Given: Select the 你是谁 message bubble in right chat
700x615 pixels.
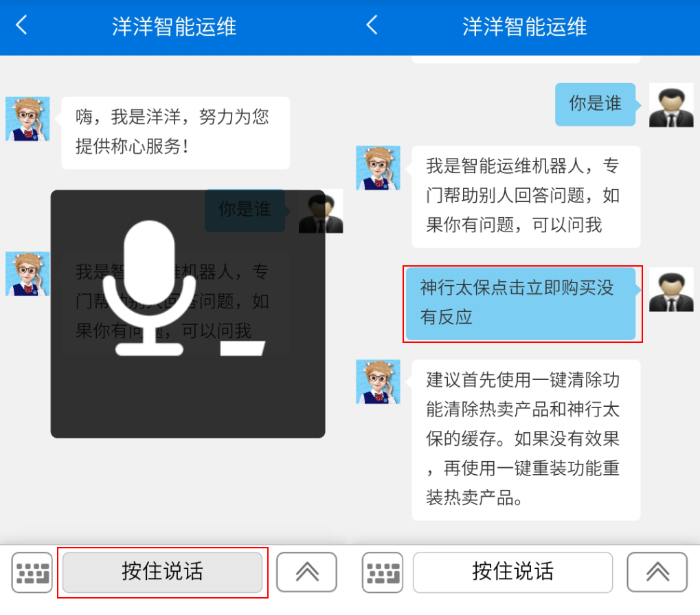Looking at the screenshot, I should tap(595, 104).
